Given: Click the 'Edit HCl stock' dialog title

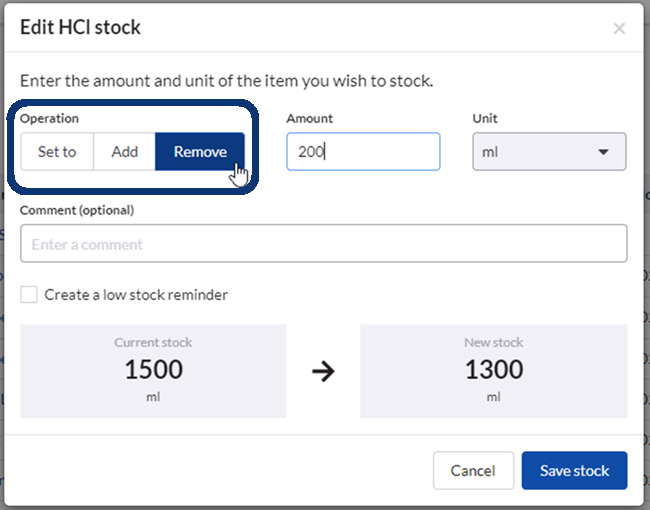Looking at the screenshot, I should click(x=81, y=27).
